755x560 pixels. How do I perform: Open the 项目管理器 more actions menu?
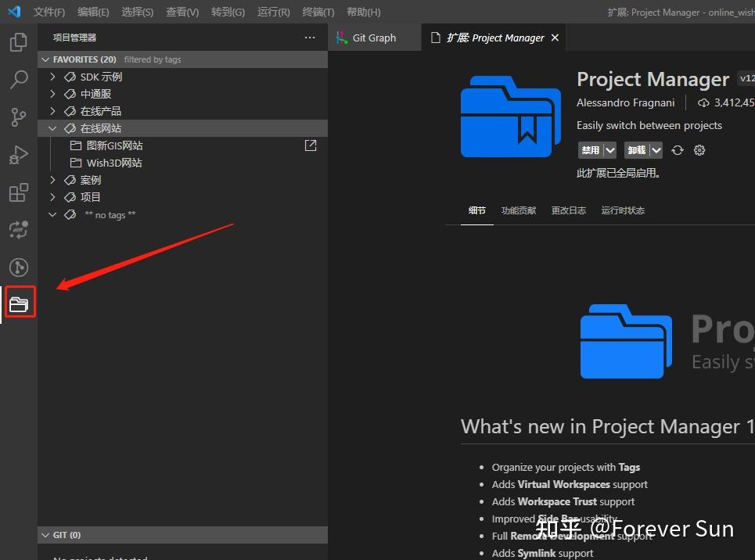(x=310, y=38)
